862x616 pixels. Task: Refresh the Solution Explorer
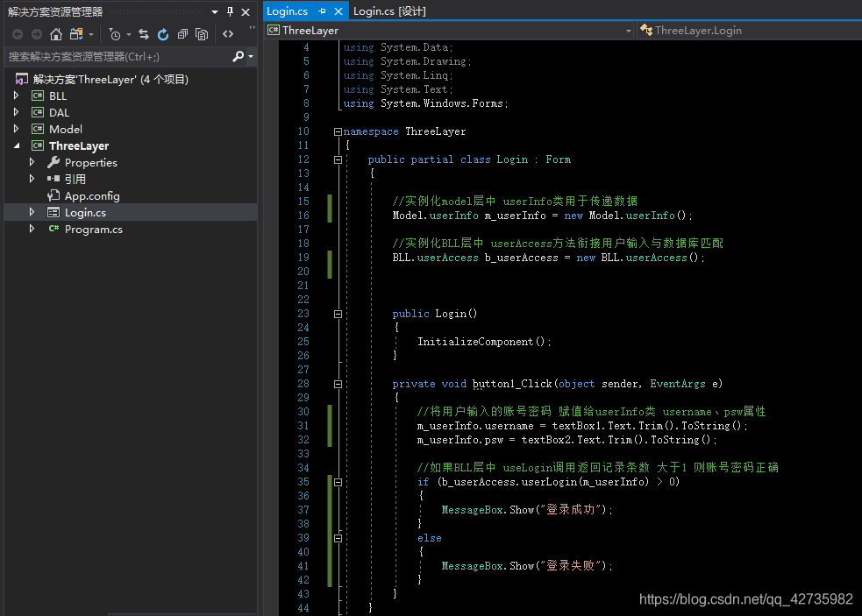[x=163, y=35]
